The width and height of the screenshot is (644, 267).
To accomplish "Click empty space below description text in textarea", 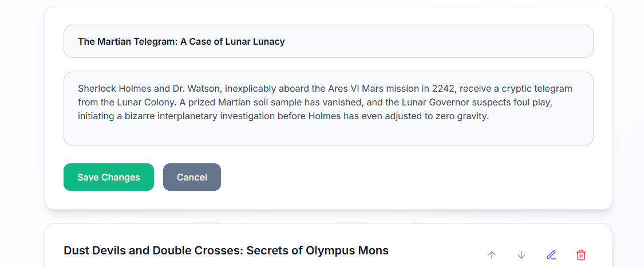I will pyautogui.click(x=328, y=134).
